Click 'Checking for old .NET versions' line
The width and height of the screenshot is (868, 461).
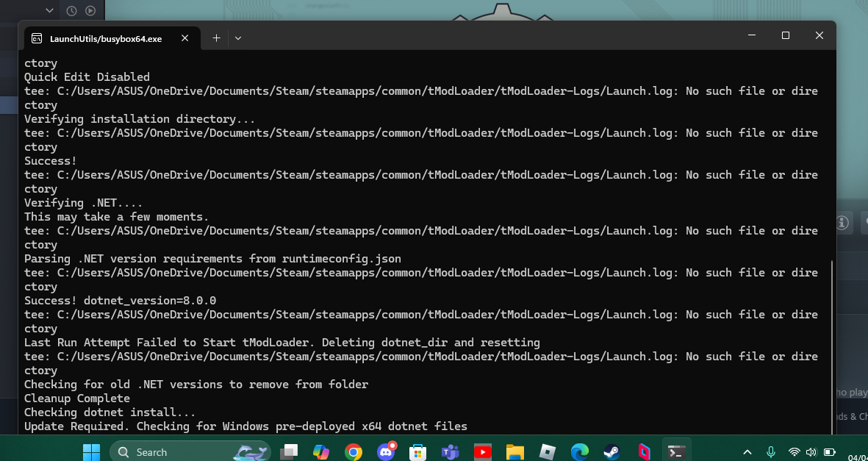pyautogui.click(x=196, y=385)
